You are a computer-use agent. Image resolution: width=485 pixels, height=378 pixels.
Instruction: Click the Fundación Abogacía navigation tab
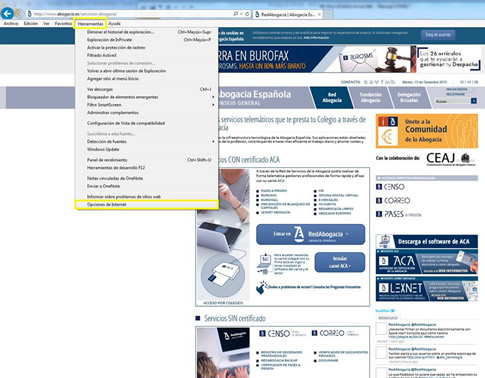pyautogui.click(x=370, y=97)
